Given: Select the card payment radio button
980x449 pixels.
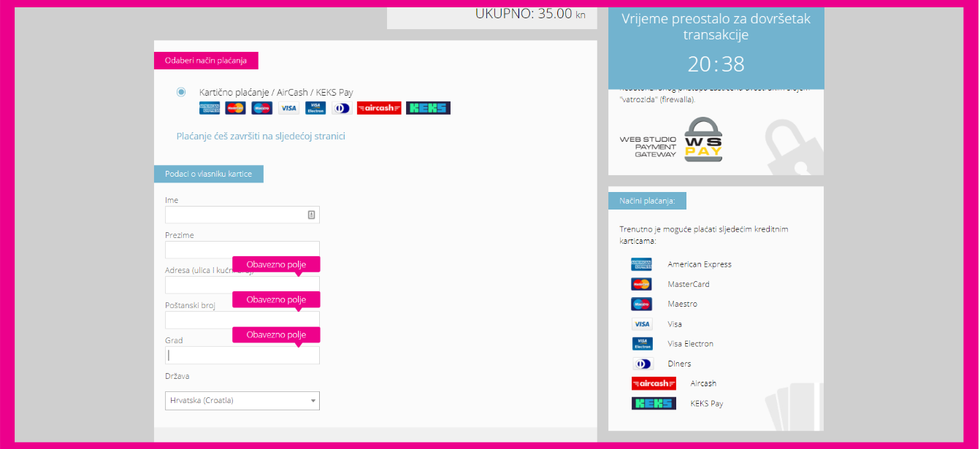Looking at the screenshot, I should [181, 92].
